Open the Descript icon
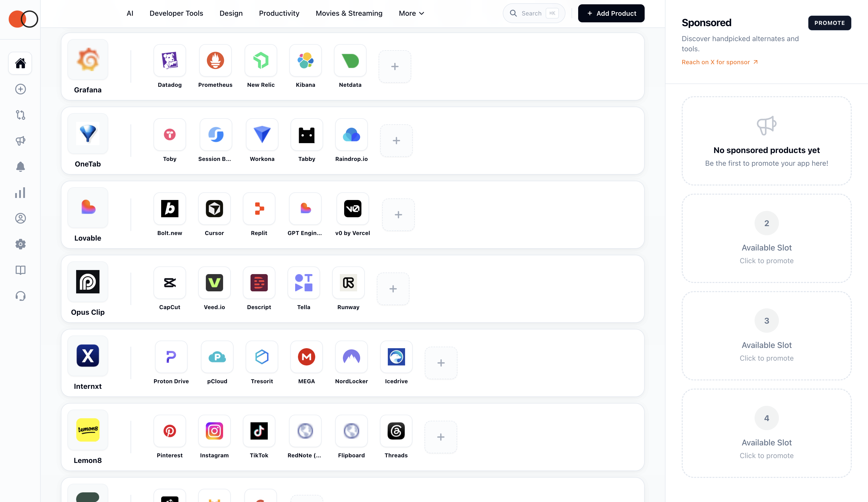868x502 pixels. click(x=259, y=283)
